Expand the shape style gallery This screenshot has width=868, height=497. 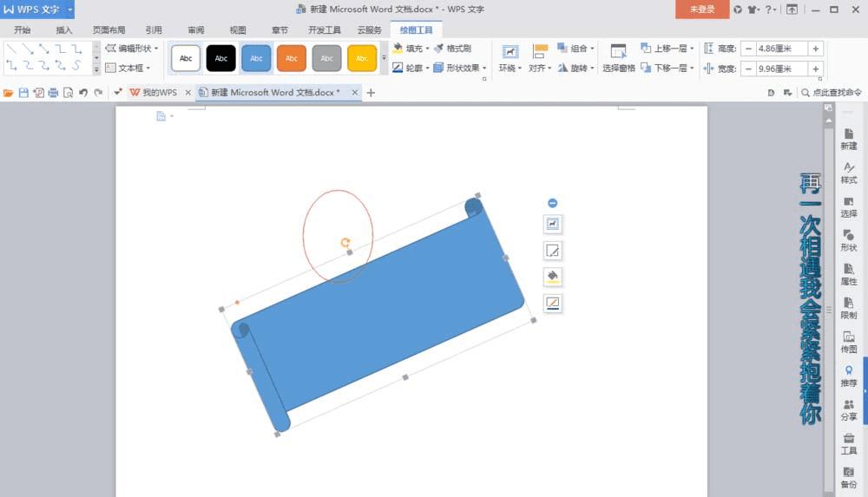pyautogui.click(x=384, y=57)
